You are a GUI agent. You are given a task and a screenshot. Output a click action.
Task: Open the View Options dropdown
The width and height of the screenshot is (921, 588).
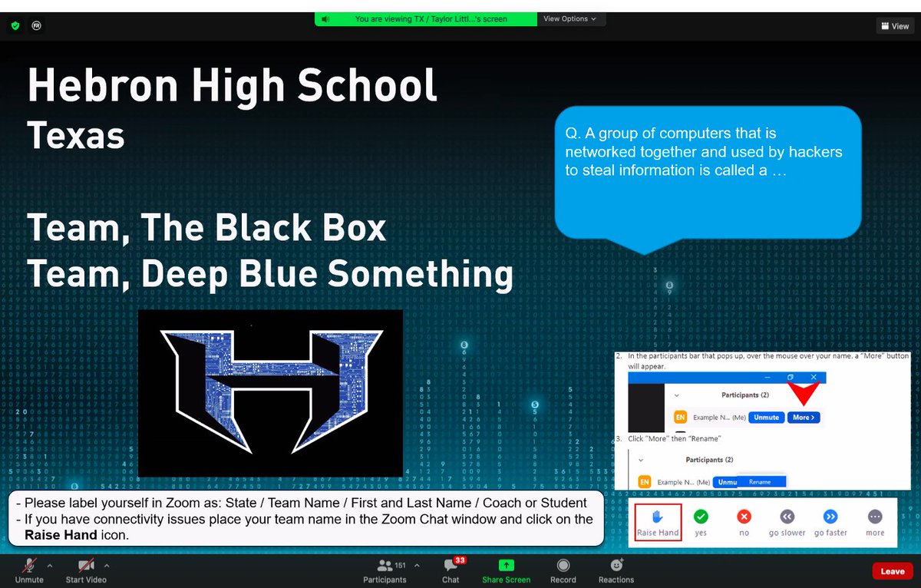point(571,19)
